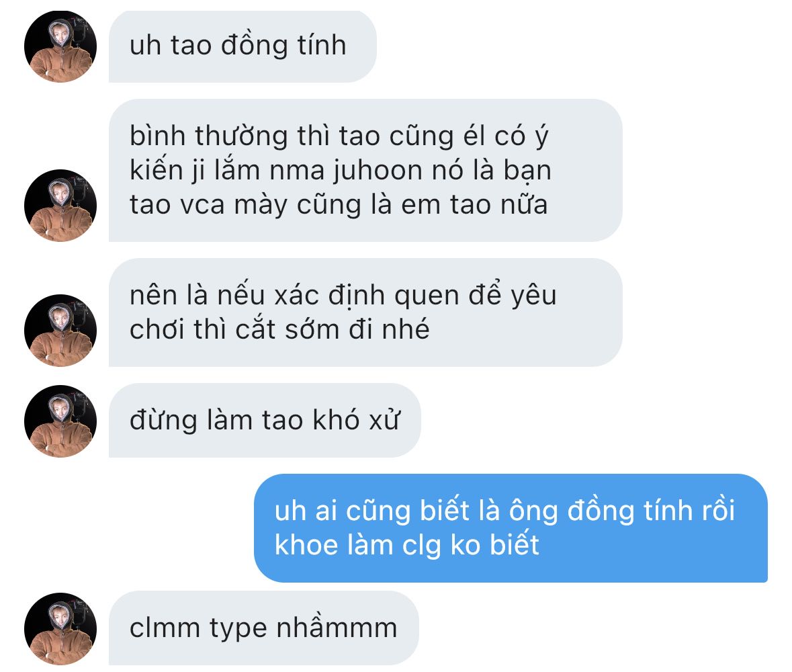Viewport: 792px width, 672px height.
Task: Tap the blue sent message bubble
Action: 511,528
